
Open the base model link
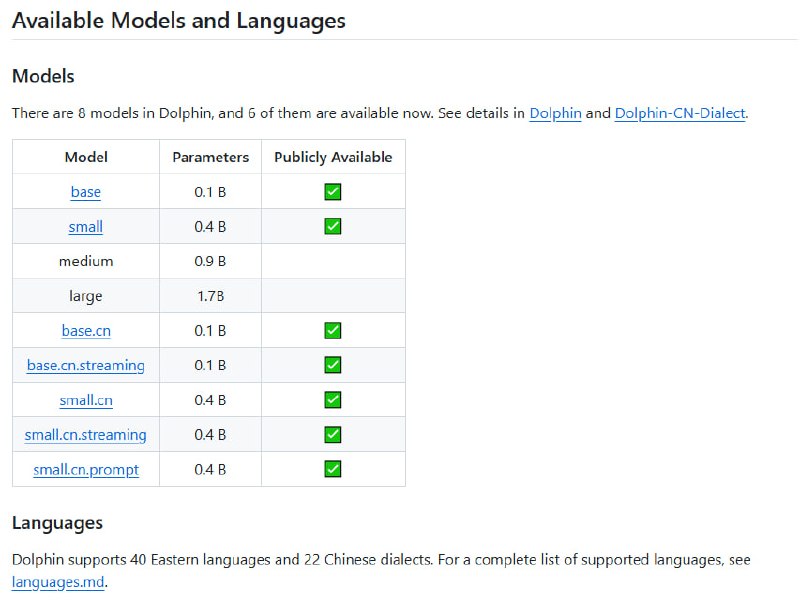pyautogui.click(x=86, y=192)
